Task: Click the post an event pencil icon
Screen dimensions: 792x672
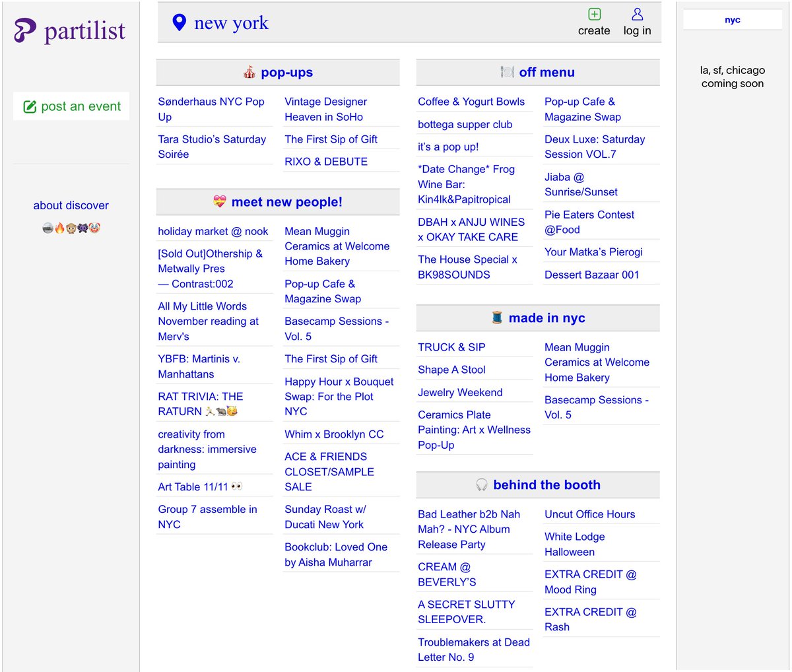Action: click(x=30, y=107)
